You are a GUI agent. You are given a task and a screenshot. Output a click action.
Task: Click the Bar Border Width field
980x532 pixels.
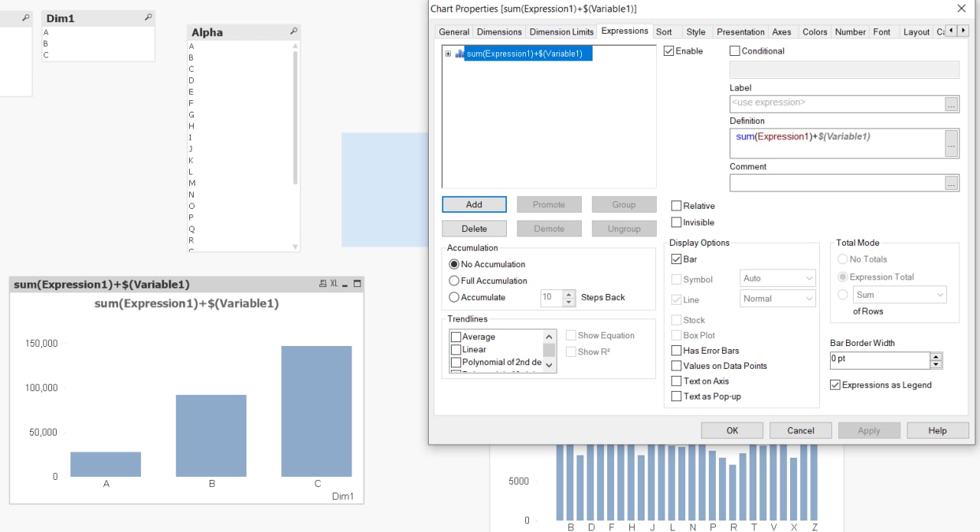click(880, 360)
